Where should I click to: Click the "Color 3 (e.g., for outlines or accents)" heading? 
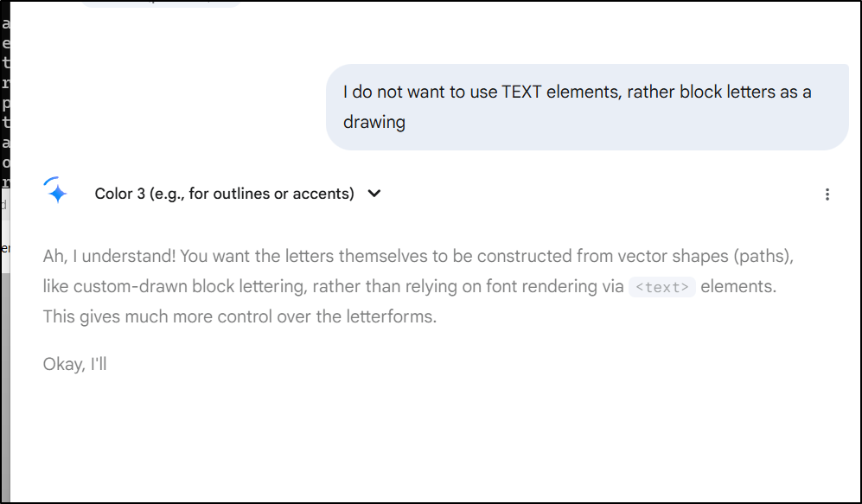tap(224, 194)
